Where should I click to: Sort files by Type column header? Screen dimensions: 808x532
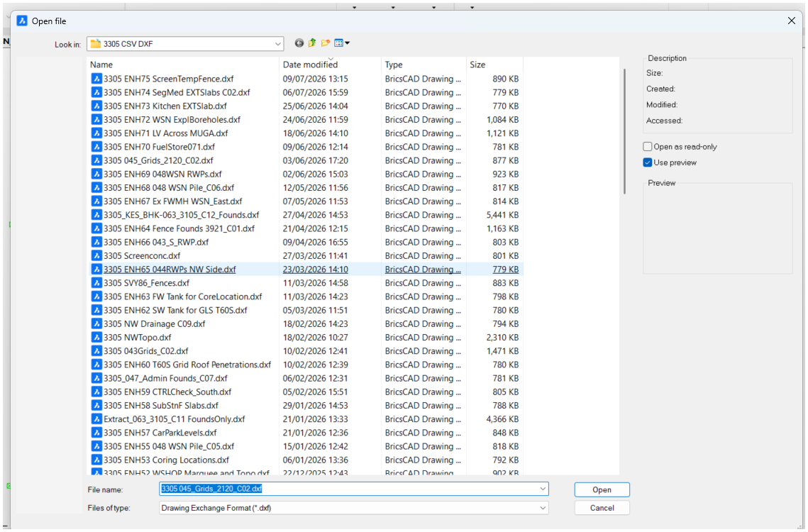[x=424, y=65]
